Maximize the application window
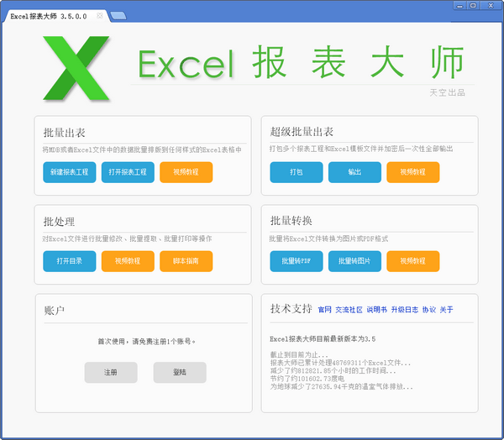This screenshot has height=440, width=504. tap(473, 6)
